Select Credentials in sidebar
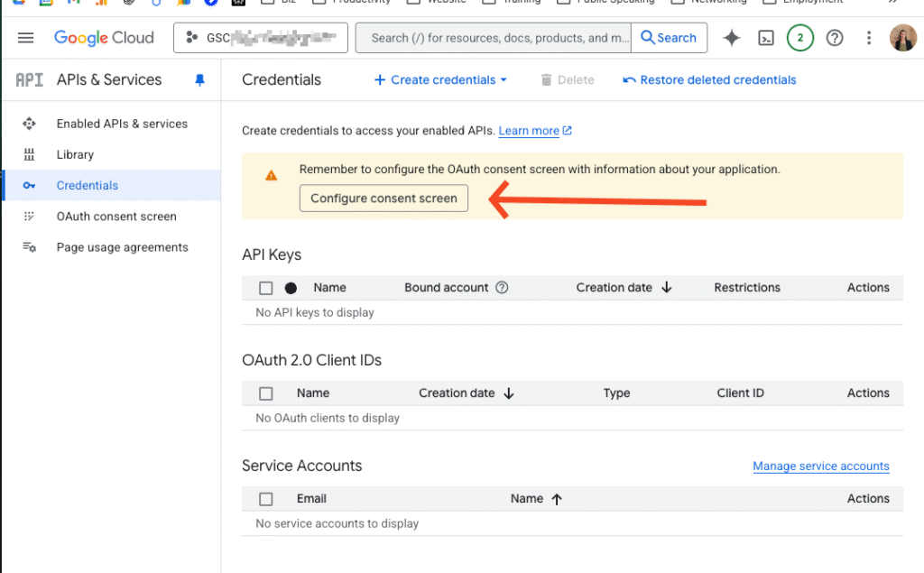Image resolution: width=924 pixels, height=573 pixels. point(112,185)
